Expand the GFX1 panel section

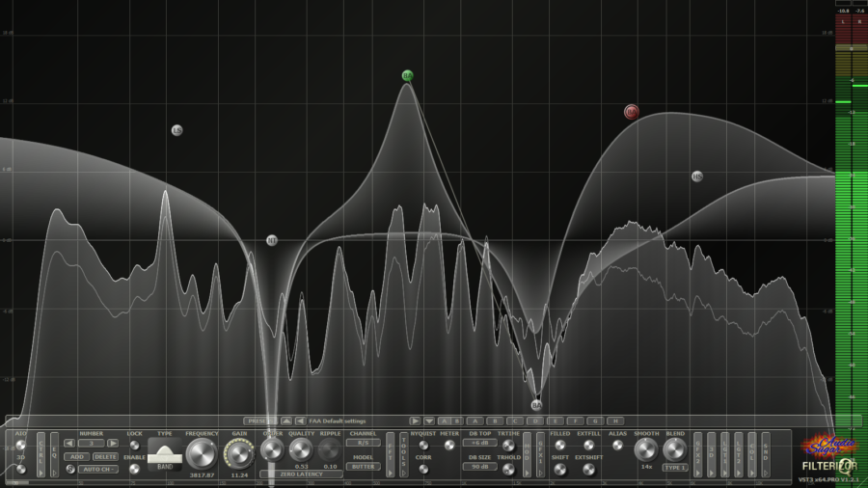541,455
